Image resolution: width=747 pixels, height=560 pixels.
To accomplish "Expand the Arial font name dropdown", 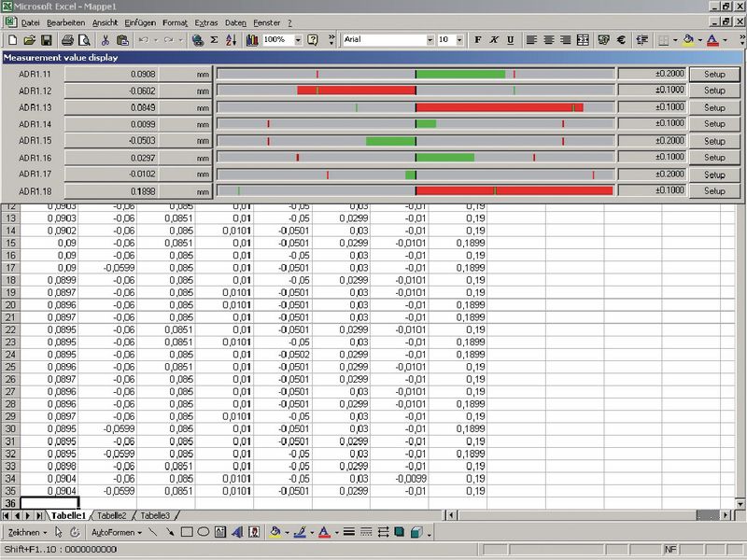I will [x=430, y=40].
